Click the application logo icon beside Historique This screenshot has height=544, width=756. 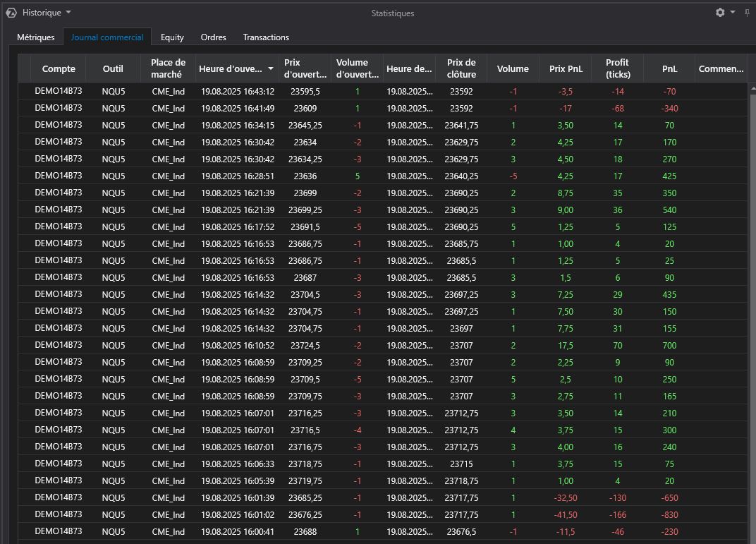coord(11,13)
